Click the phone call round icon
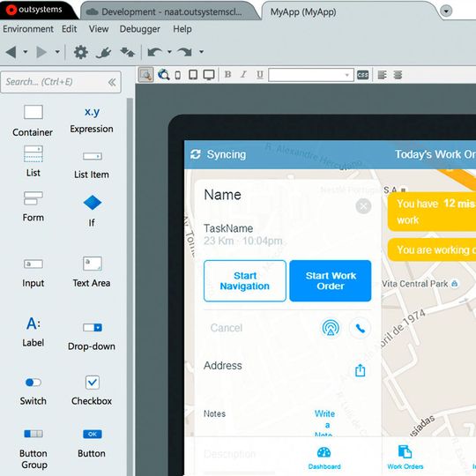Screen dimensions: 476x476 pyautogui.click(x=360, y=328)
